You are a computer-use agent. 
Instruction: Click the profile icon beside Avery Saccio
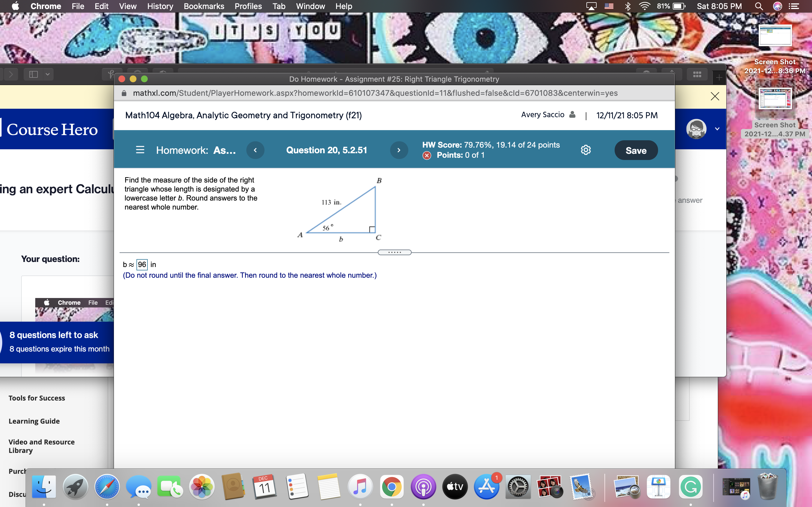[572, 115]
